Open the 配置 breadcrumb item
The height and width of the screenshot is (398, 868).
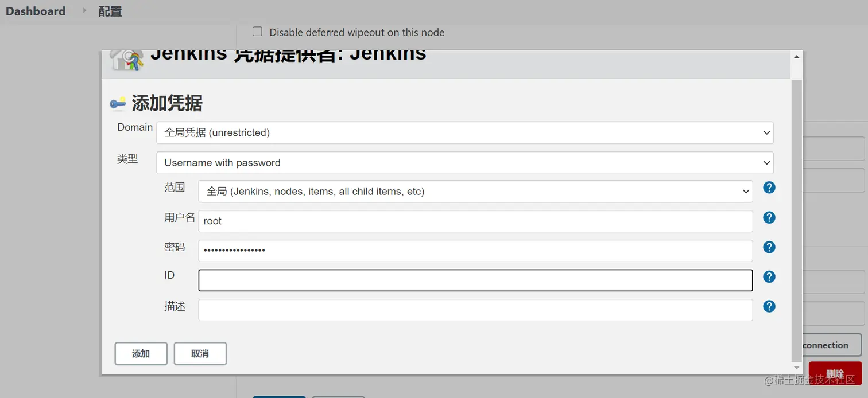tap(110, 11)
